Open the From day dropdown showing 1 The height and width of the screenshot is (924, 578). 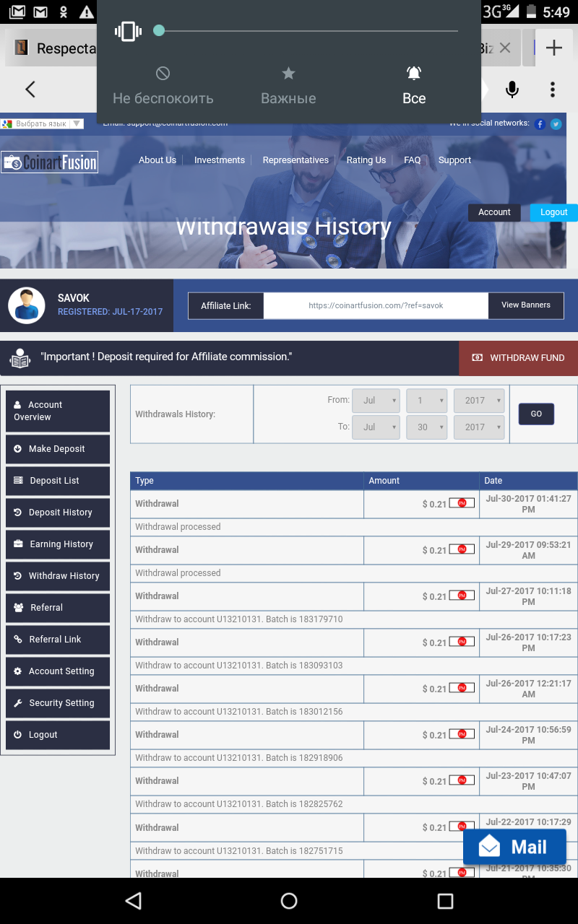[426, 401]
